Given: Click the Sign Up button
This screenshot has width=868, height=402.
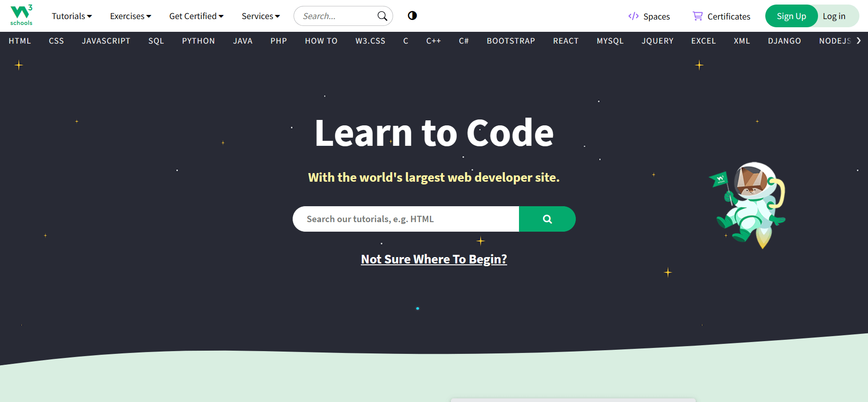Looking at the screenshot, I should [791, 16].
